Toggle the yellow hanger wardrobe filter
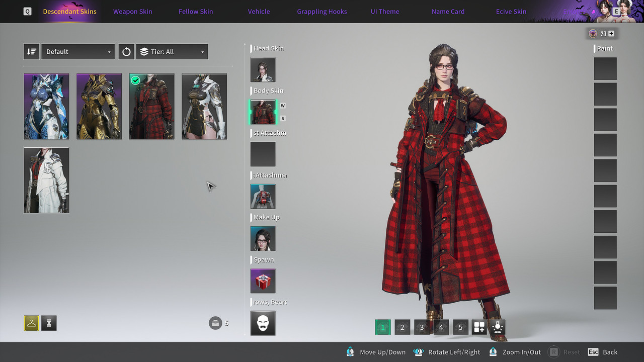Viewport: 644px width, 362px height. pyautogui.click(x=31, y=323)
